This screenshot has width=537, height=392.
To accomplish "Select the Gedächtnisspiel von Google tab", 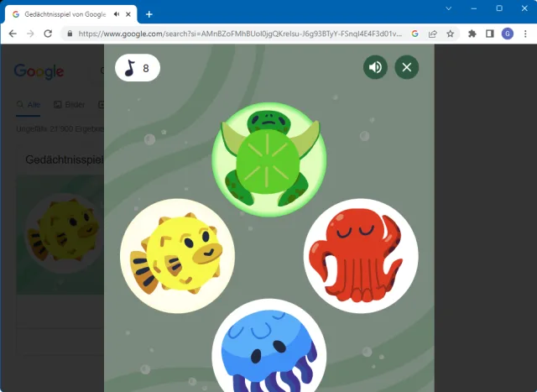I will (70, 14).
